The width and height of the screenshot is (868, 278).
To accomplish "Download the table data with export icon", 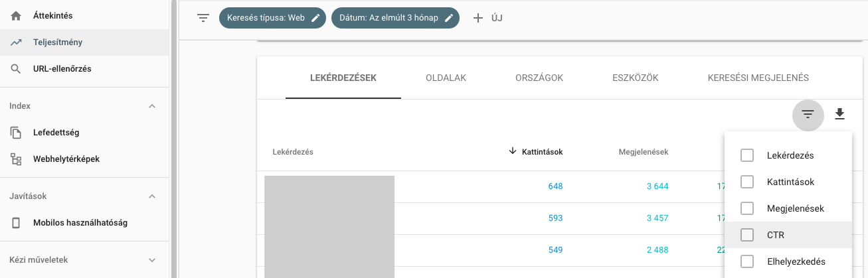I will tap(839, 114).
